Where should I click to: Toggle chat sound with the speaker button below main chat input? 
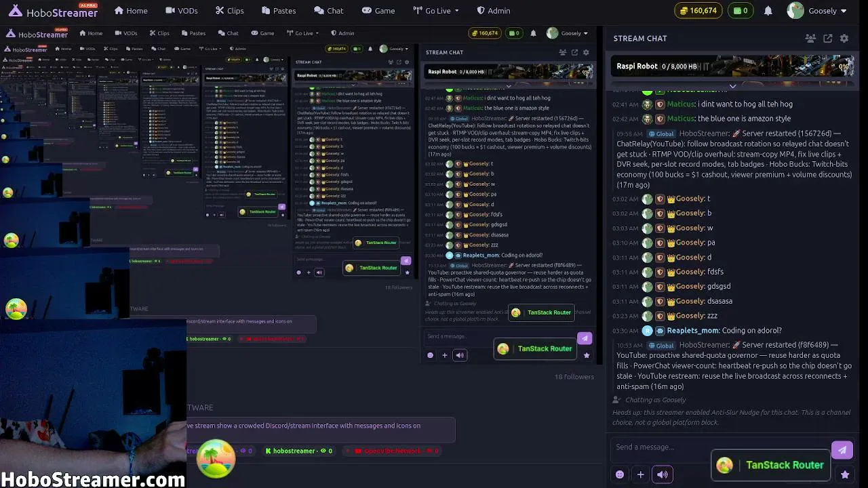(x=663, y=474)
